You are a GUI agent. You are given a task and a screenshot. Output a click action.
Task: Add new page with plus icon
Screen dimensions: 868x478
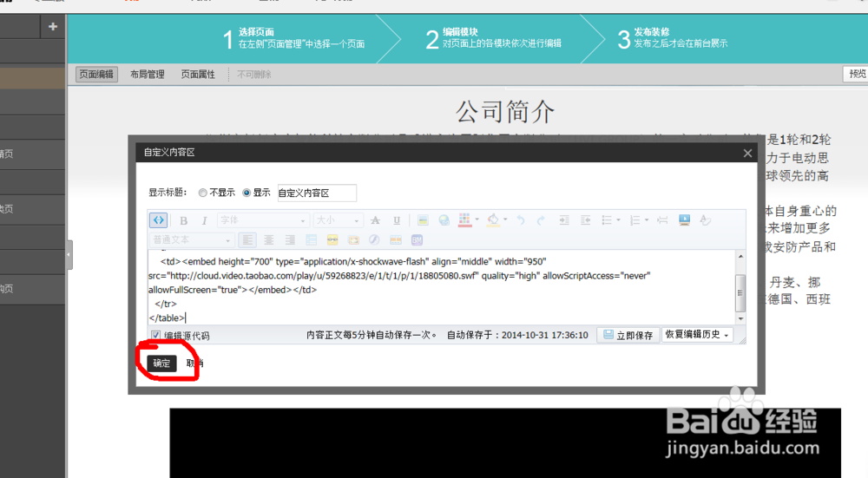(53, 26)
